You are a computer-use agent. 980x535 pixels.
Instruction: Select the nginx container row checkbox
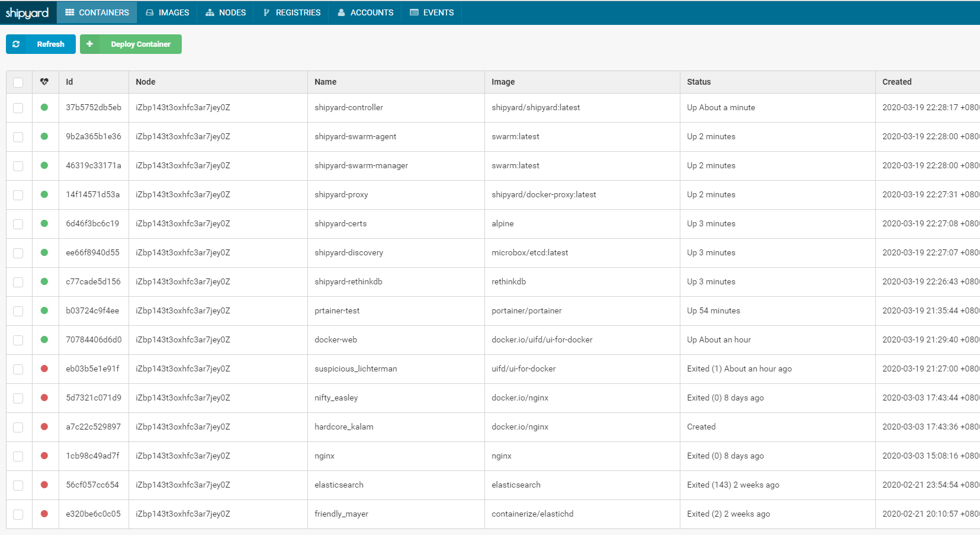[18, 456]
